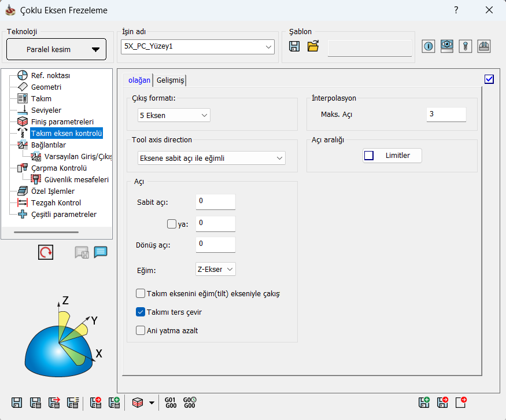Open the Paralel kesim technology dropdown
This screenshot has height=420, width=506.
pos(56,49)
